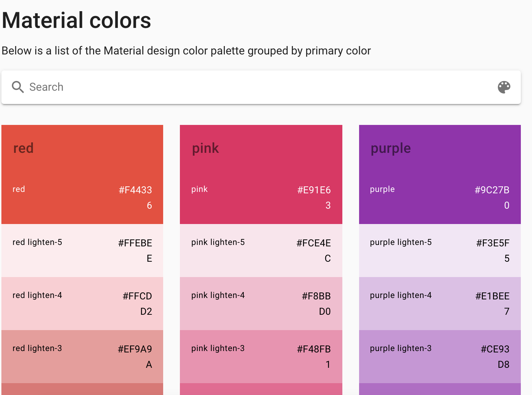532x395 pixels.
Task: Select the red #F44336 base swatch
Action: click(x=82, y=197)
